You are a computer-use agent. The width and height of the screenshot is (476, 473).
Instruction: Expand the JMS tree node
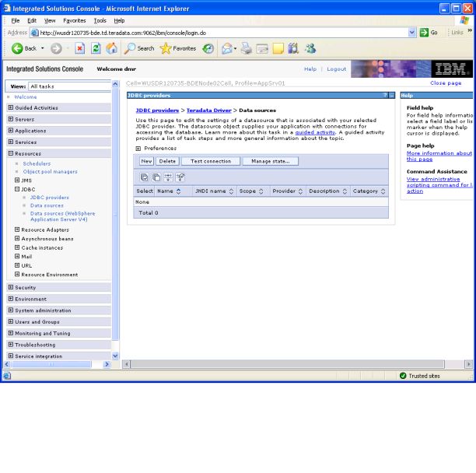(17, 180)
